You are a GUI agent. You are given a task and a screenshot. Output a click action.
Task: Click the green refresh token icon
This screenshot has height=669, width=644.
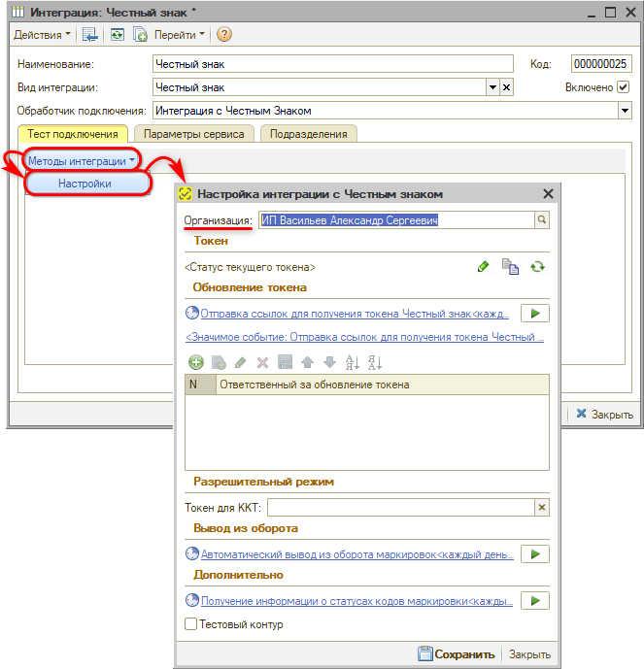point(537,267)
